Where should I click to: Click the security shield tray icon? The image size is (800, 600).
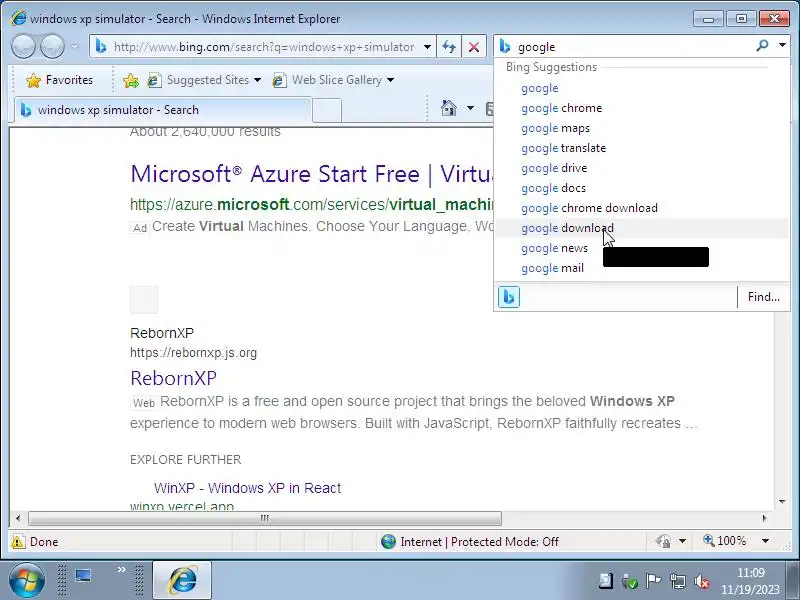click(630, 581)
